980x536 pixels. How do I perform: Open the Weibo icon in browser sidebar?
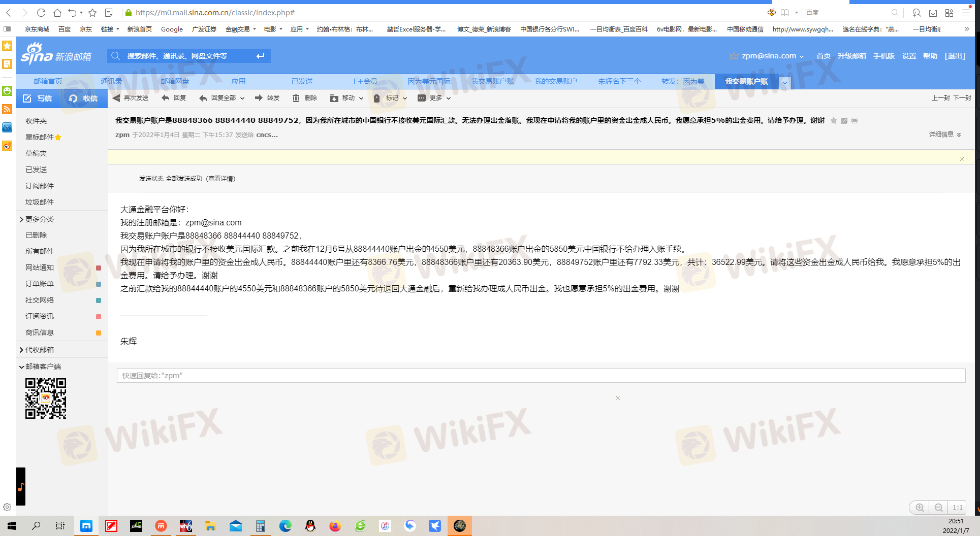(x=7, y=146)
